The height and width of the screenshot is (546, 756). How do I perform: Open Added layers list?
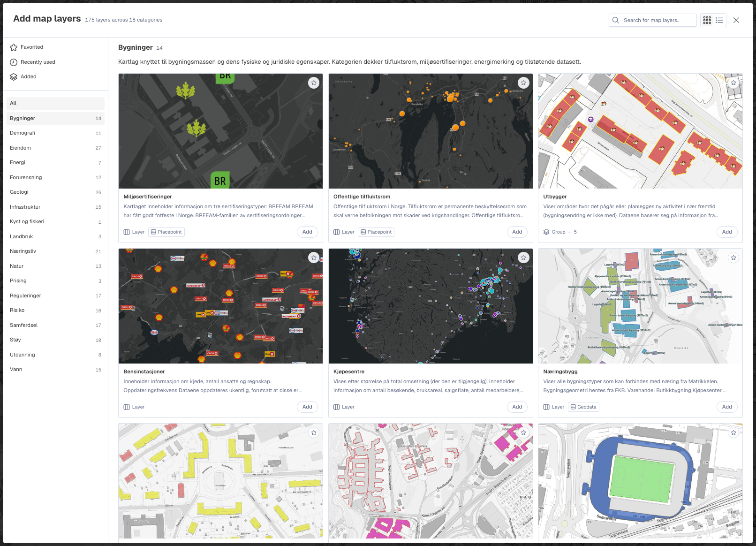(x=55, y=76)
